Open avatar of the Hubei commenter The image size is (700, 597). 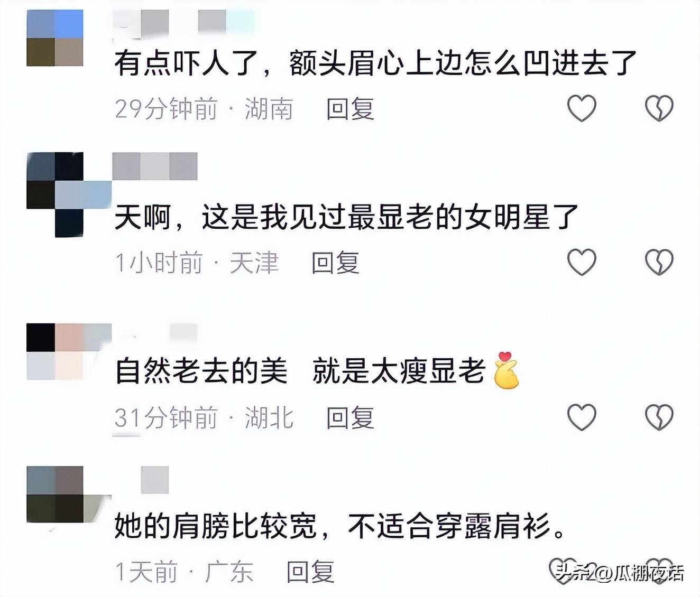pyautogui.click(x=69, y=351)
